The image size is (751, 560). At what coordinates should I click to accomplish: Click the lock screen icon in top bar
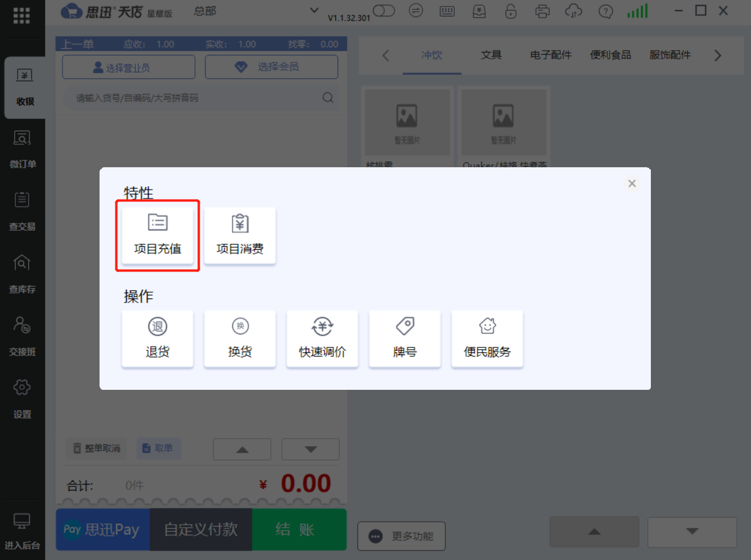pyautogui.click(x=511, y=11)
